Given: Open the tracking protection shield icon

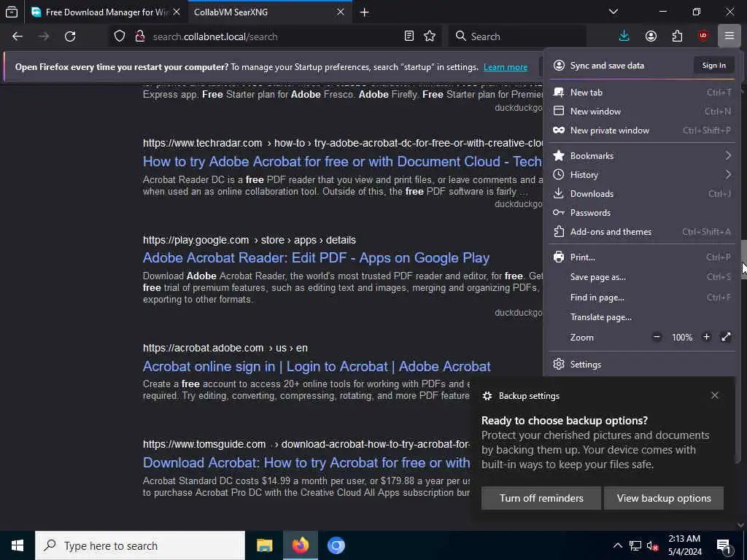Looking at the screenshot, I should pyautogui.click(x=120, y=36).
